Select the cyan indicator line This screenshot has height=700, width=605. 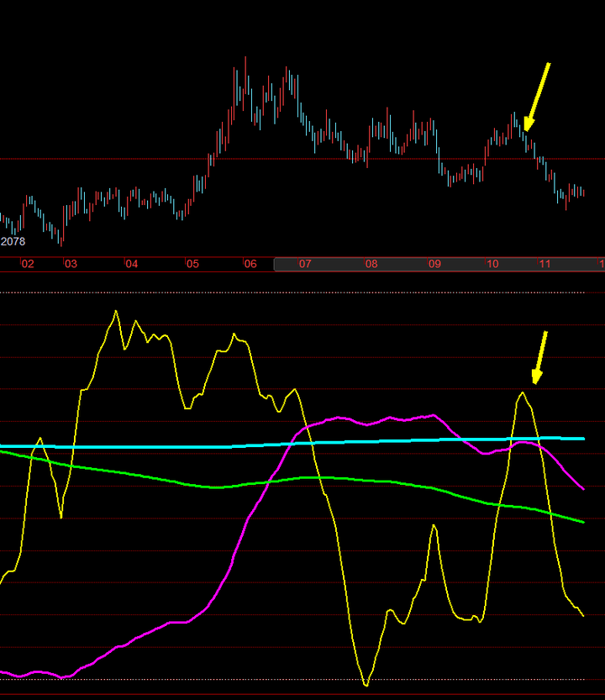pos(292,445)
